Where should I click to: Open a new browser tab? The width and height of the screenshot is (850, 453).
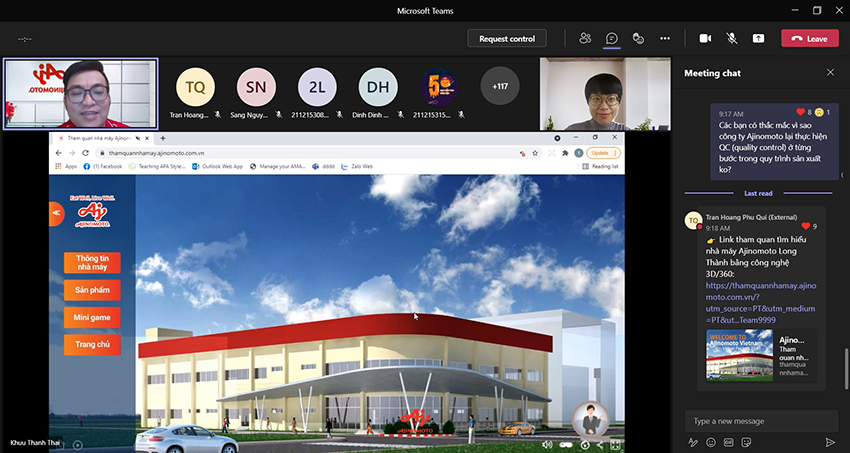pyautogui.click(x=162, y=138)
